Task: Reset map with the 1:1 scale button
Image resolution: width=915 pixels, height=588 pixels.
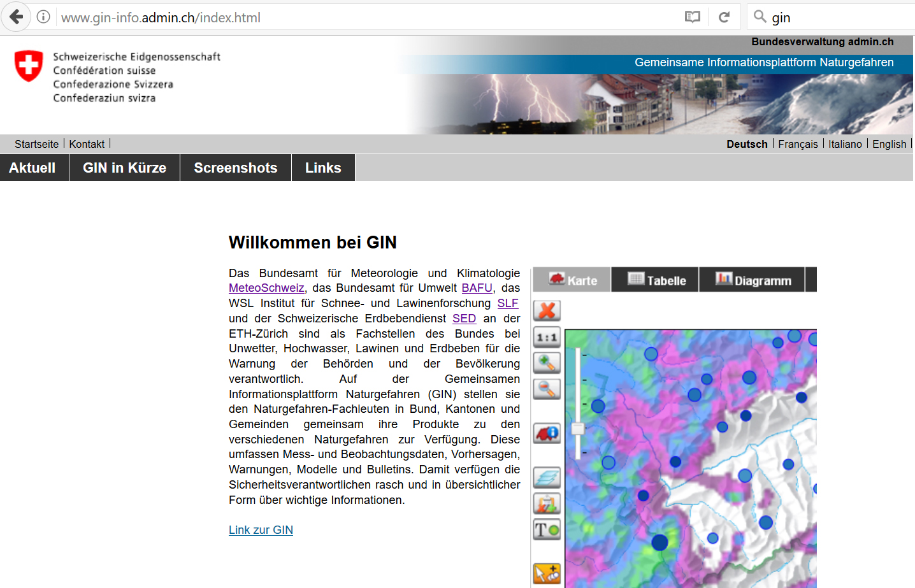Action: click(547, 337)
